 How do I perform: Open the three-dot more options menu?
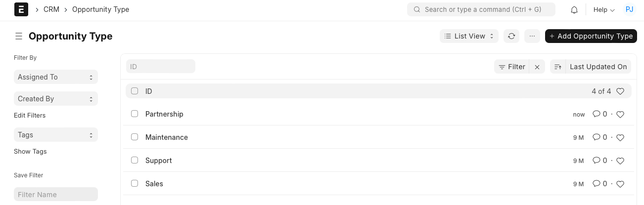click(532, 36)
